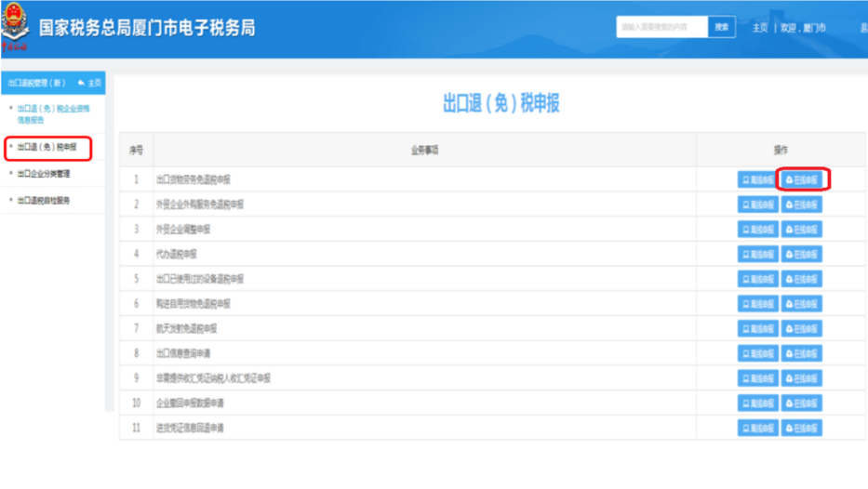868x489 pixels.
Task: Click 离线申报 for 企业撤回申报数据申请
Action: coord(758,403)
